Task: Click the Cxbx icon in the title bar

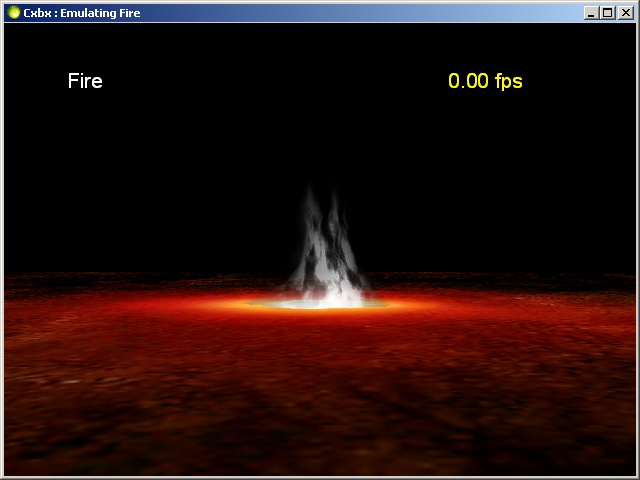Action: pyautogui.click(x=13, y=13)
